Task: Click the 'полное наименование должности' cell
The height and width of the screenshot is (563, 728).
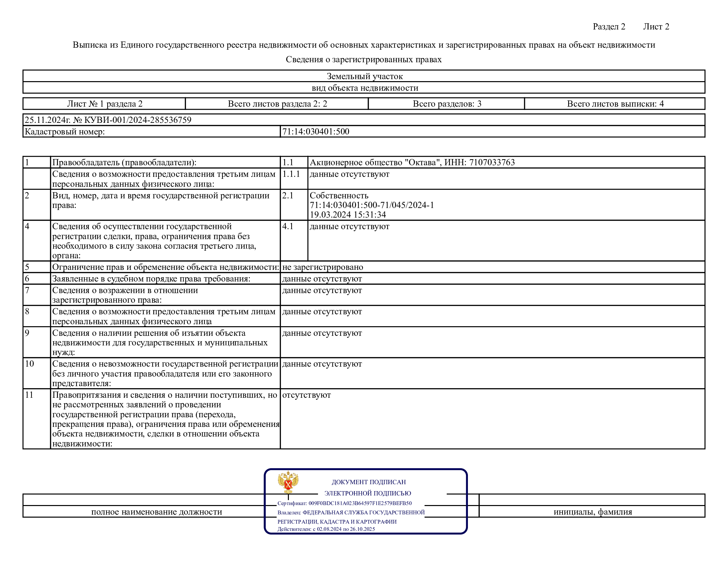Action: coord(156,512)
